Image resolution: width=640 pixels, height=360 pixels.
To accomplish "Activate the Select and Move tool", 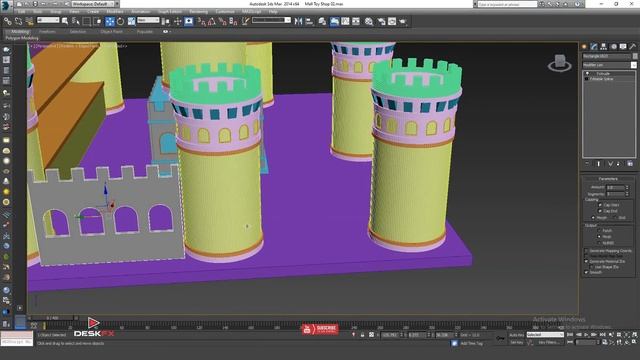I will pyautogui.click(x=110, y=21).
